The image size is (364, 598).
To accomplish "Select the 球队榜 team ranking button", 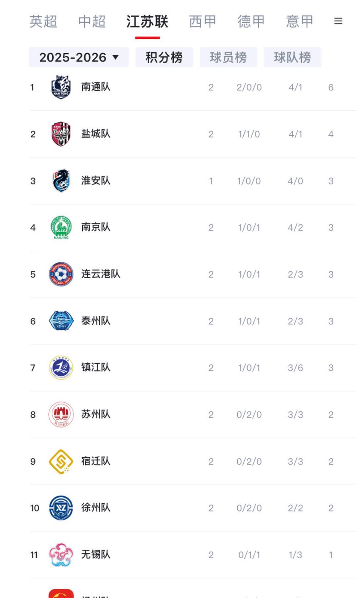I will [293, 57].
